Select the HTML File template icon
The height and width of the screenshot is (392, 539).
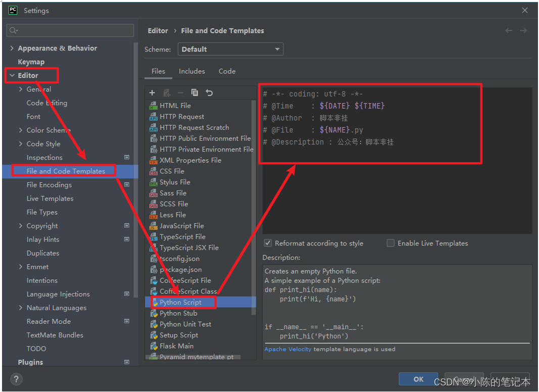(153, 106)
